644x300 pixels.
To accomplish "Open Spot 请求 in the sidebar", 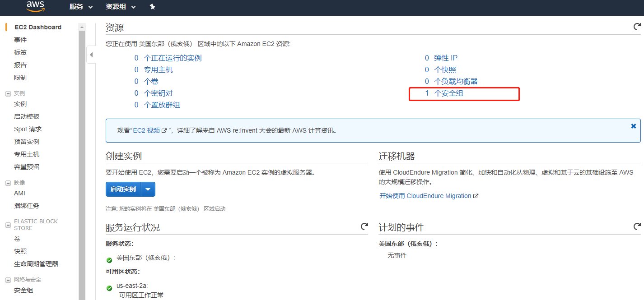I will pos(28,129).
